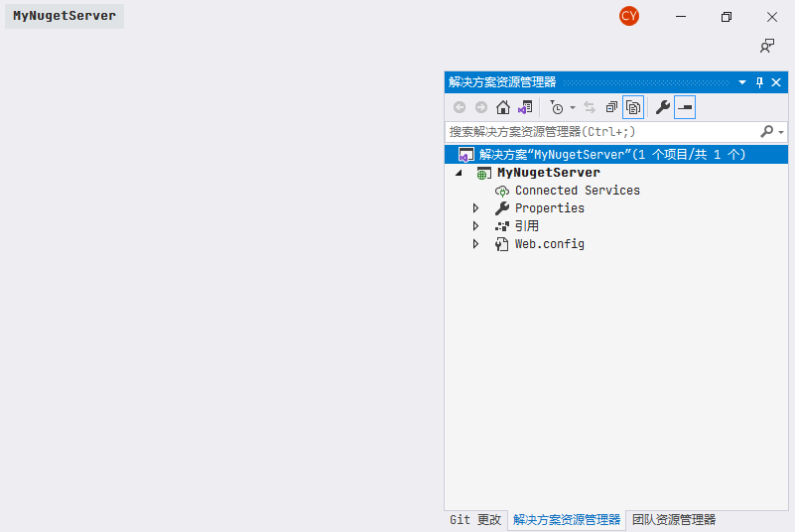Expand the Web.config node
This screenshot has height=532, width=795.
coord(475,244)
